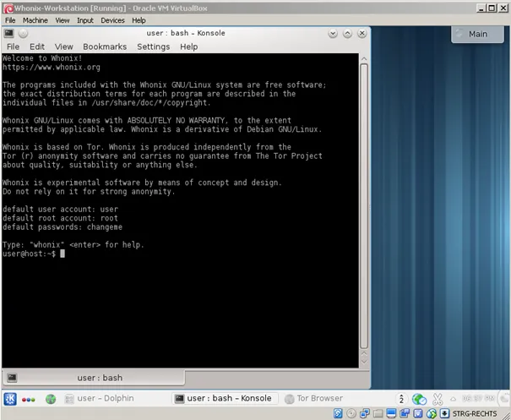Click the VirtualBox logo in title bar
The width and height of the screenshot is (511, 420).
[x=8, y=8]
